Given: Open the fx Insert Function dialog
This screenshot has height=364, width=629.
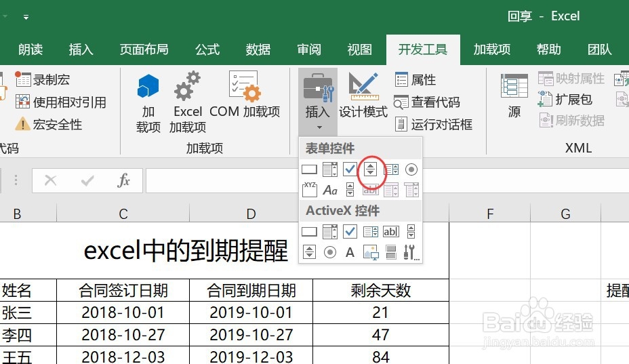Looking at the screenshot, I should (123, 180).
